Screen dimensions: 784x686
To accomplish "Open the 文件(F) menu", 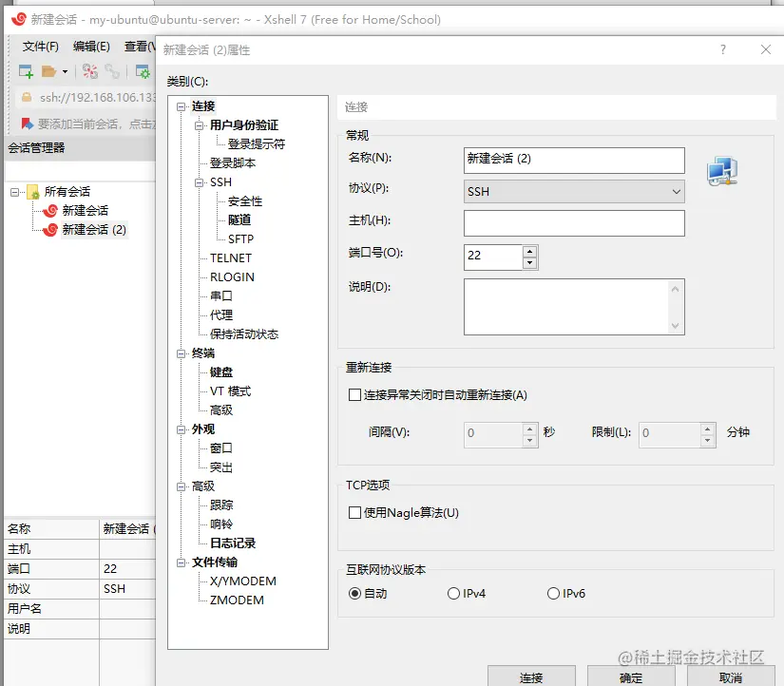I will coord(41,47).
